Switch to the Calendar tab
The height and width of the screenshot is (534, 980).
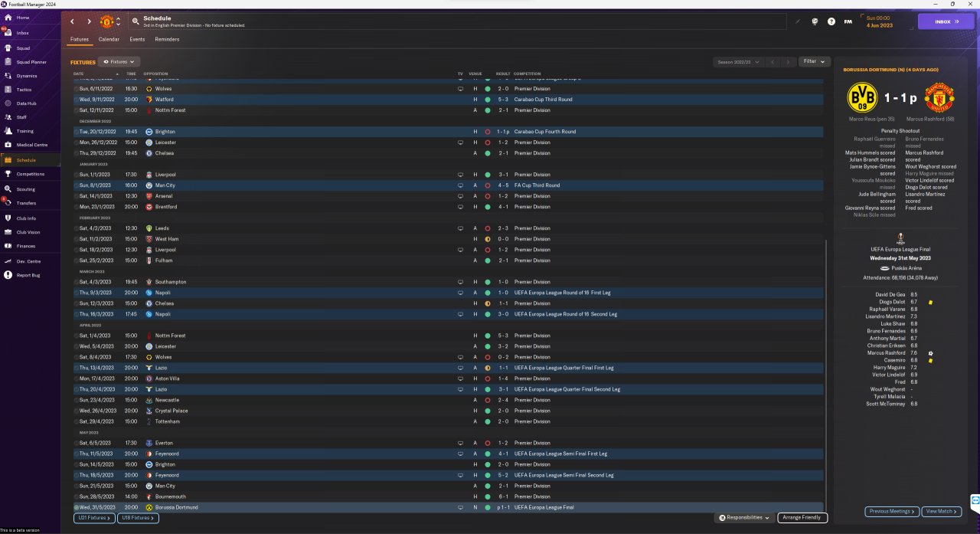pyautogui.click(x=109, y=39)
